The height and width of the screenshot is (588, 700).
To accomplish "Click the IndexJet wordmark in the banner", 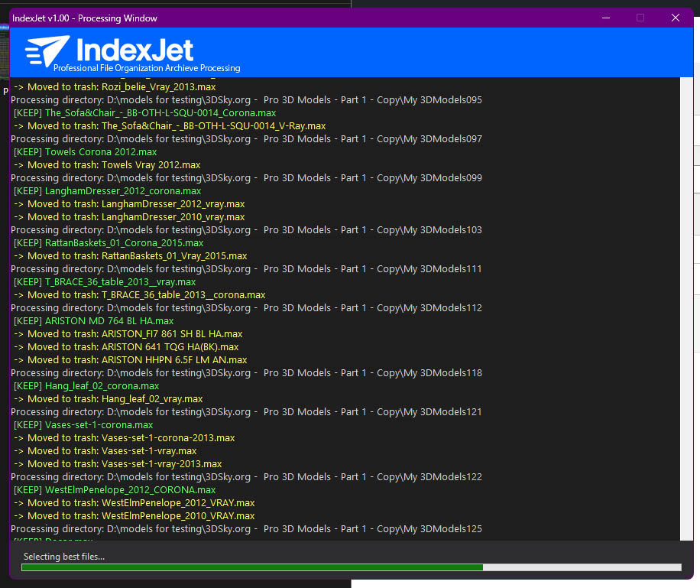I will coord(136,50).
